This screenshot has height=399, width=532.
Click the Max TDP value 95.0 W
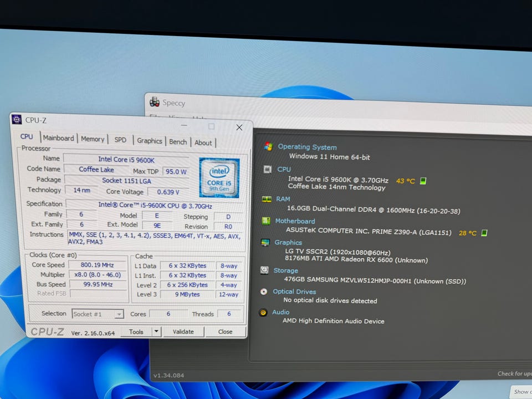click(176, 171)
